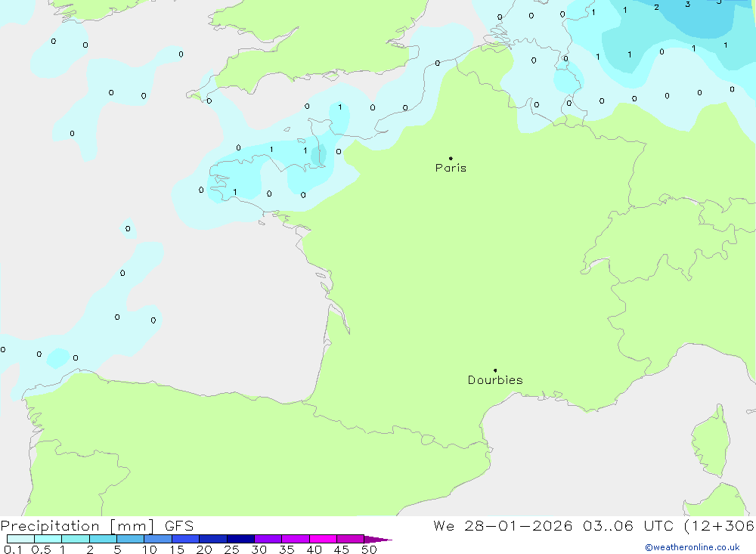Click the '2' precipitation value at top right
Screen dimensions: 756x554
[x=656, y=8]
